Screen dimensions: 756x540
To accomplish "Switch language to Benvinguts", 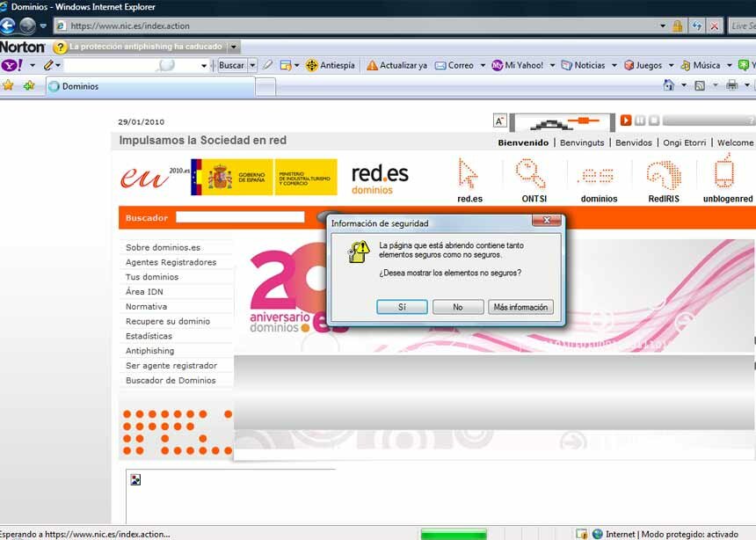I will (x=582, y=142).
